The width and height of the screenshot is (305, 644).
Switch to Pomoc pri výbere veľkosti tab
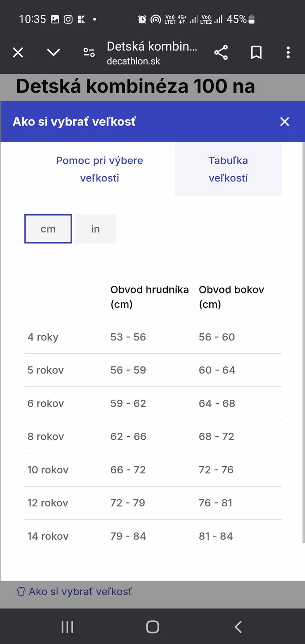99,169
